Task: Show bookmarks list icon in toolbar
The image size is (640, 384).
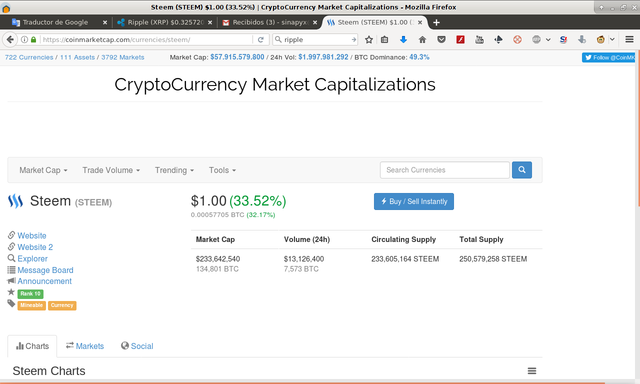Action: (384, 40)
